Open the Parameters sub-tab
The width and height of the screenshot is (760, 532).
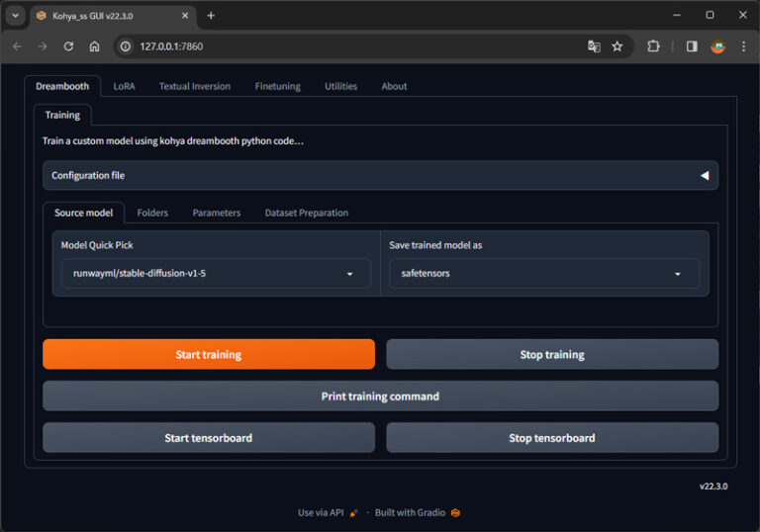coord(216,213)
